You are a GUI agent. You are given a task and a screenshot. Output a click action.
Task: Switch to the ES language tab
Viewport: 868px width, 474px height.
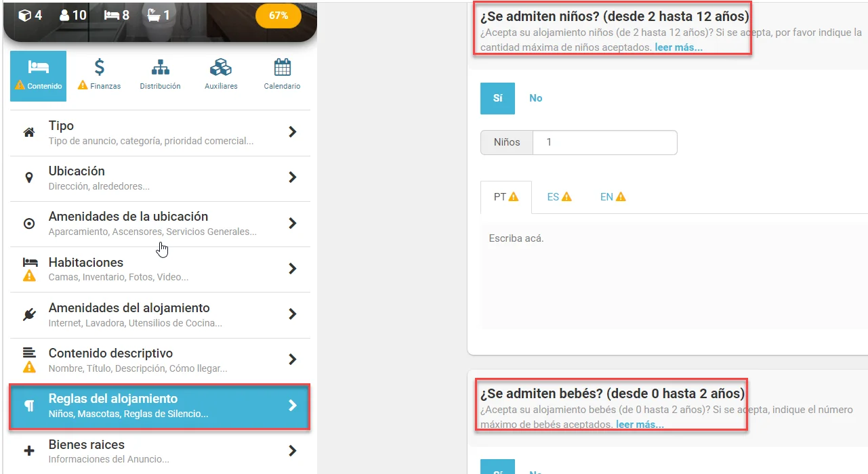560,197
